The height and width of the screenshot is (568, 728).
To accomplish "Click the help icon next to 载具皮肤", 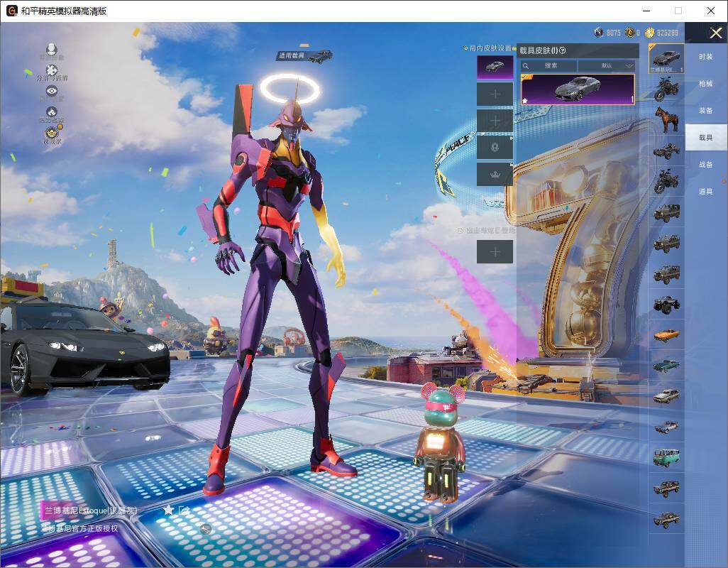I will pyautogui.click(x=563, y=50).
